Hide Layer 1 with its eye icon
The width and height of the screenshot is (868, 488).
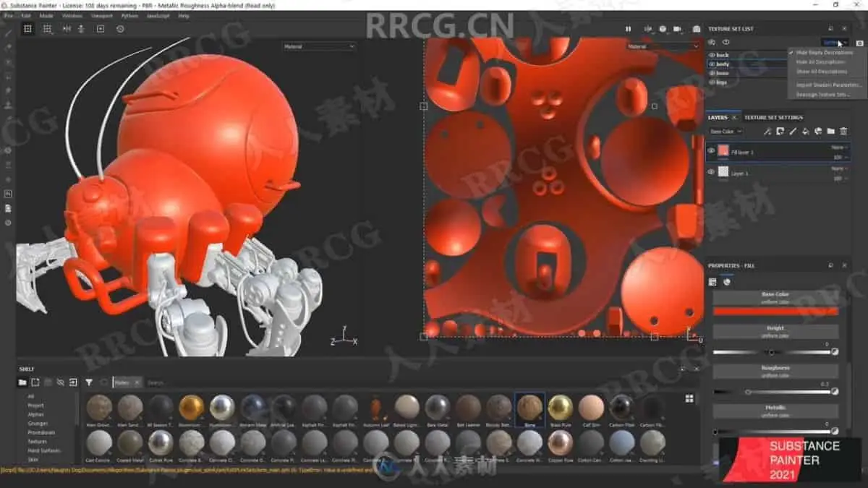point(711,172)
